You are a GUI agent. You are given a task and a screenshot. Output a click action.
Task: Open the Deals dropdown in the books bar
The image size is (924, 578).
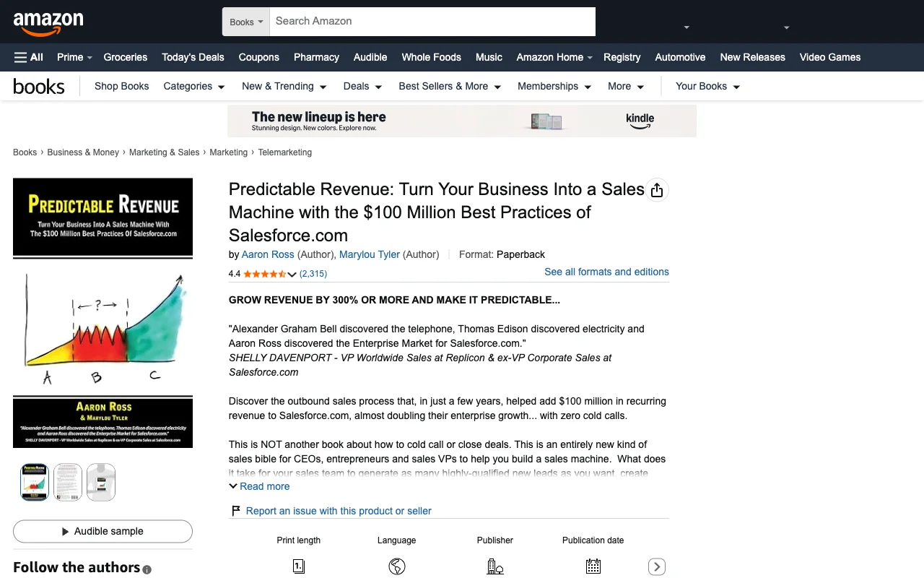[362, 86]
